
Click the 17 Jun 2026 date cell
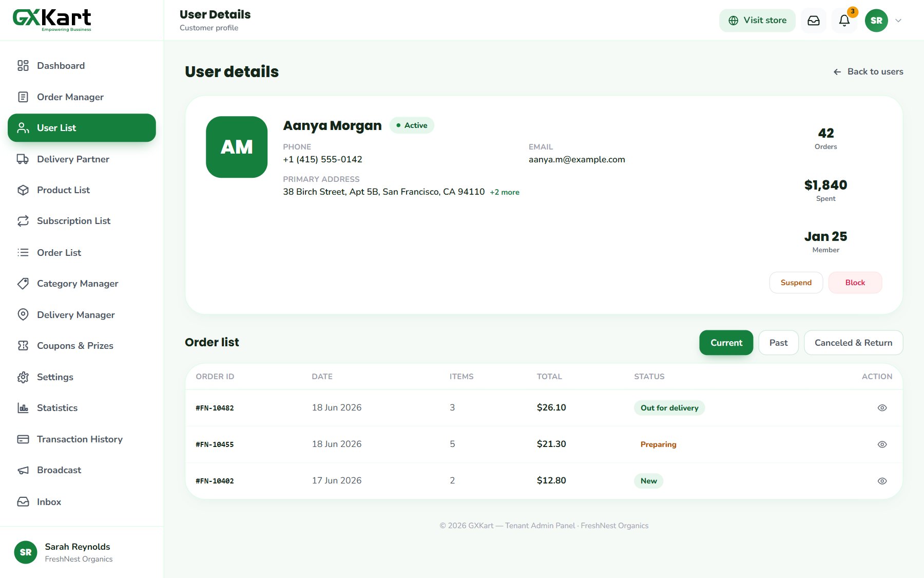tap(337, 480)
